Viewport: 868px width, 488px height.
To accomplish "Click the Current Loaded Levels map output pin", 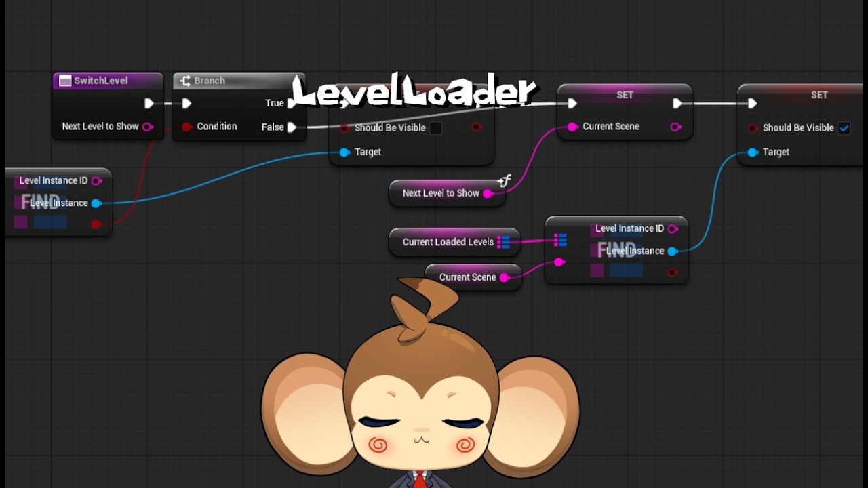I will coord(503,242).
